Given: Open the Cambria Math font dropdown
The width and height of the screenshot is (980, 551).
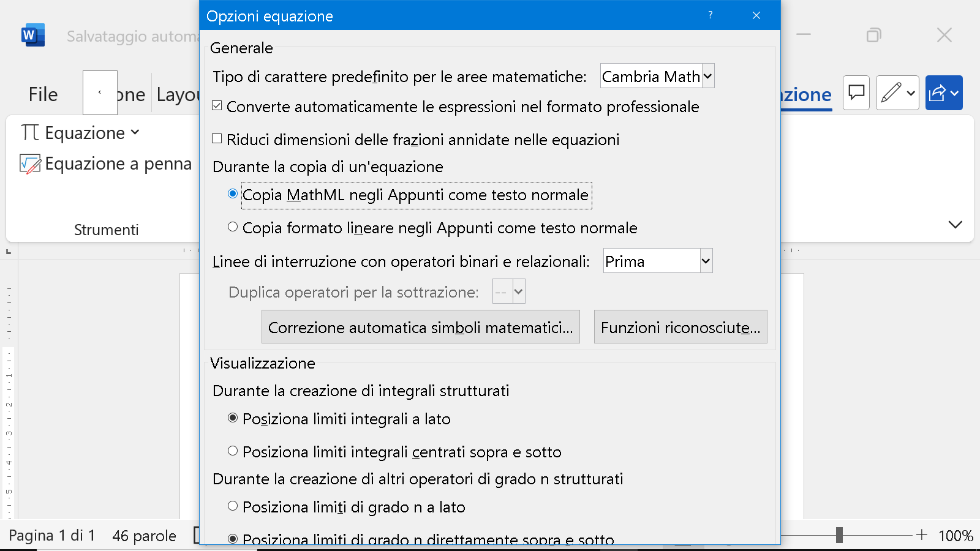Looking at the screenshot, I should click(707, 77).
